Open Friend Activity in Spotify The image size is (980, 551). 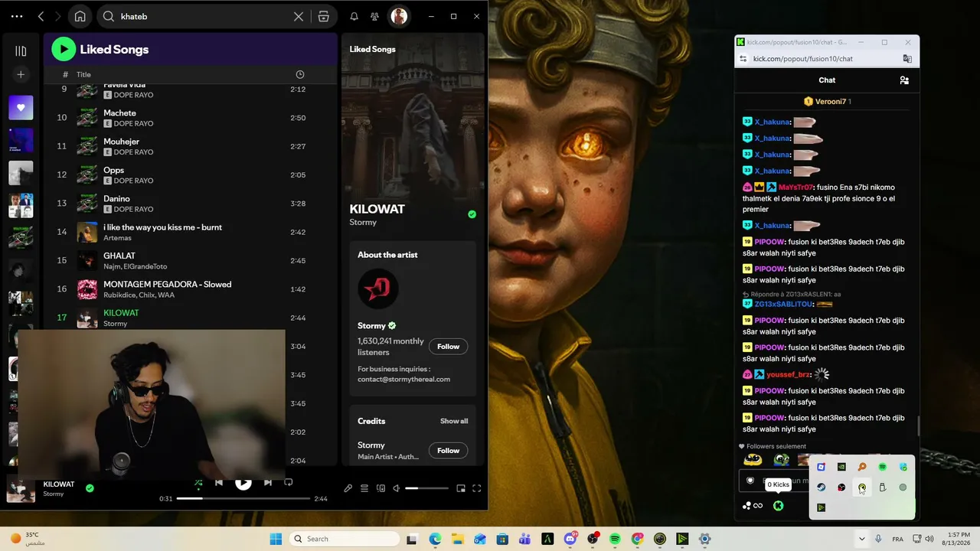[x=374, y=16]
